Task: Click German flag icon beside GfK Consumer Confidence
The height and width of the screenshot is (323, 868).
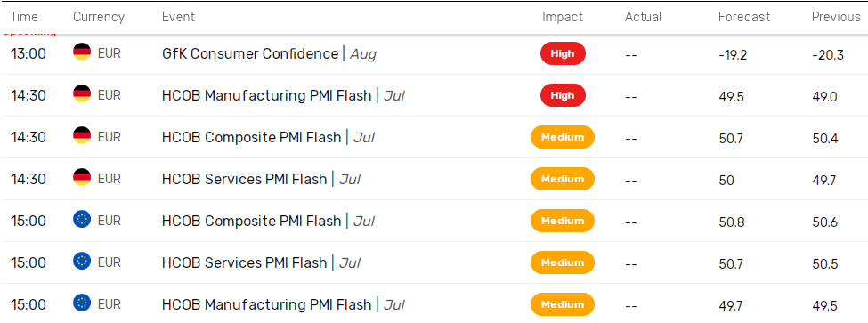Action: (82, 53)
